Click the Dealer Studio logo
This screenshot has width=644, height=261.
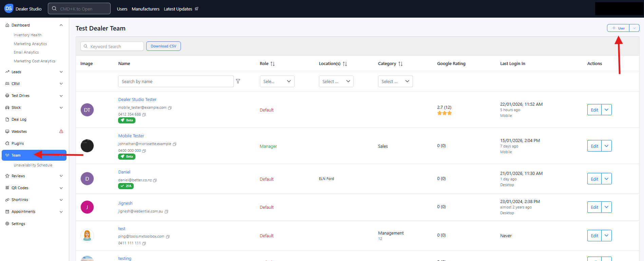(x=8, y=9)
